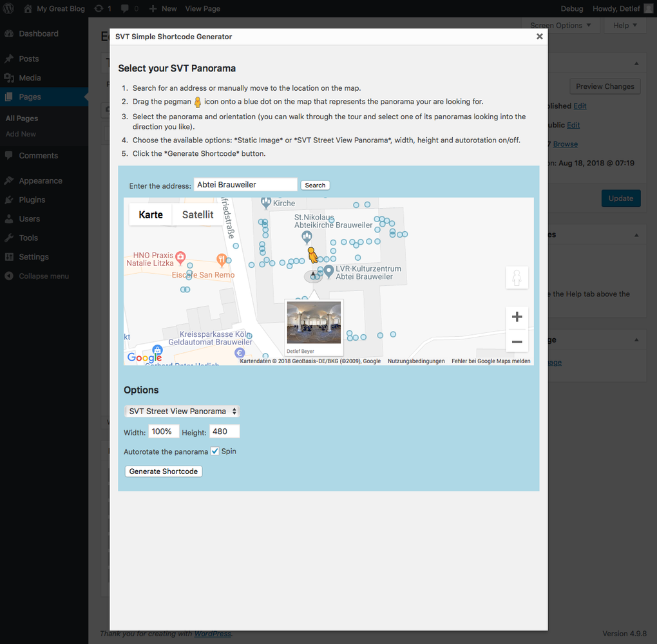Click inside the address input field
The width and height of the screenshot is (657, 644).
coord(245,185)
